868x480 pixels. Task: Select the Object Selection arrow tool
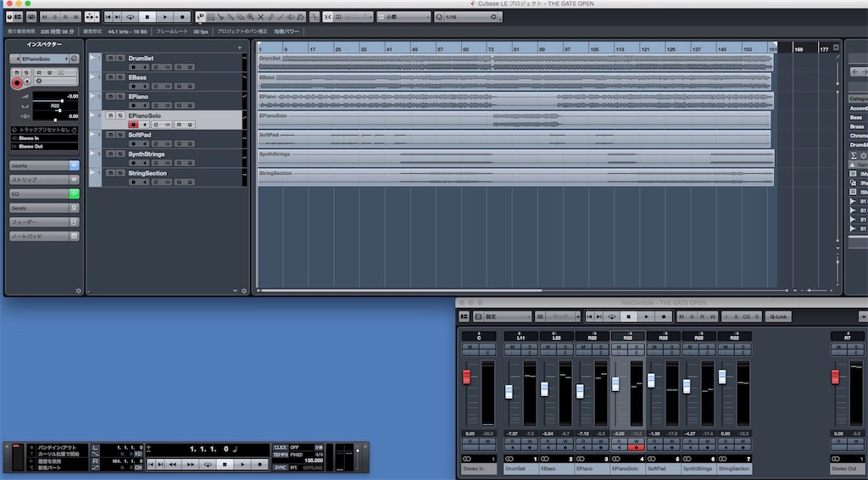pyautogui.click(x=200, y=17)
